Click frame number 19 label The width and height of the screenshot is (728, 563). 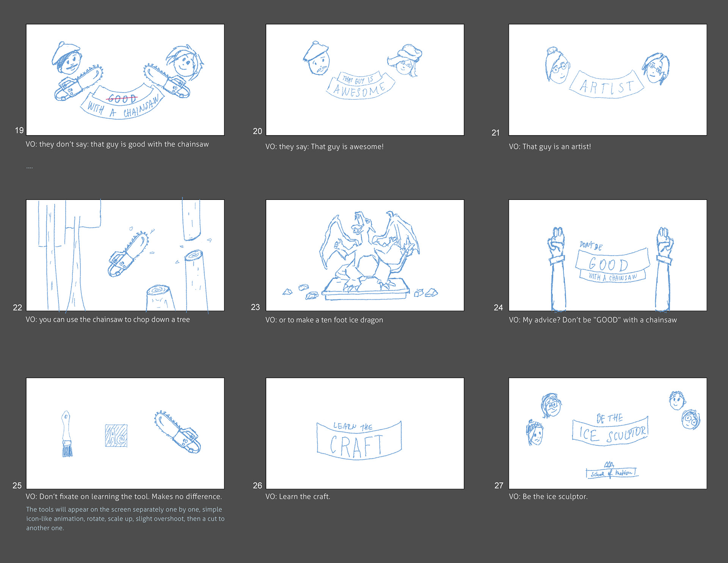coord(19,131)
